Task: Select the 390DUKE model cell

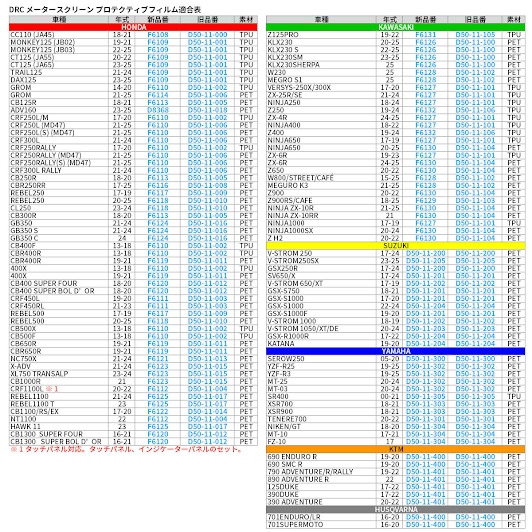Action: pyautogui.click(x=321, y=494)
